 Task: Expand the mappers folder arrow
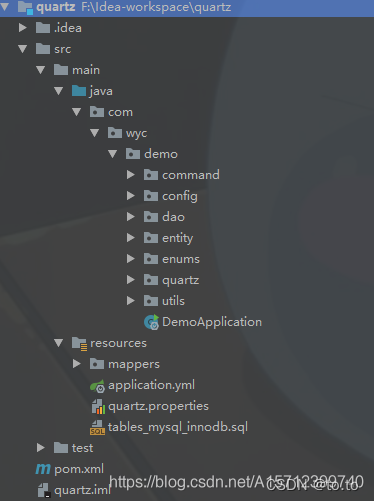(x=77, y=364)
